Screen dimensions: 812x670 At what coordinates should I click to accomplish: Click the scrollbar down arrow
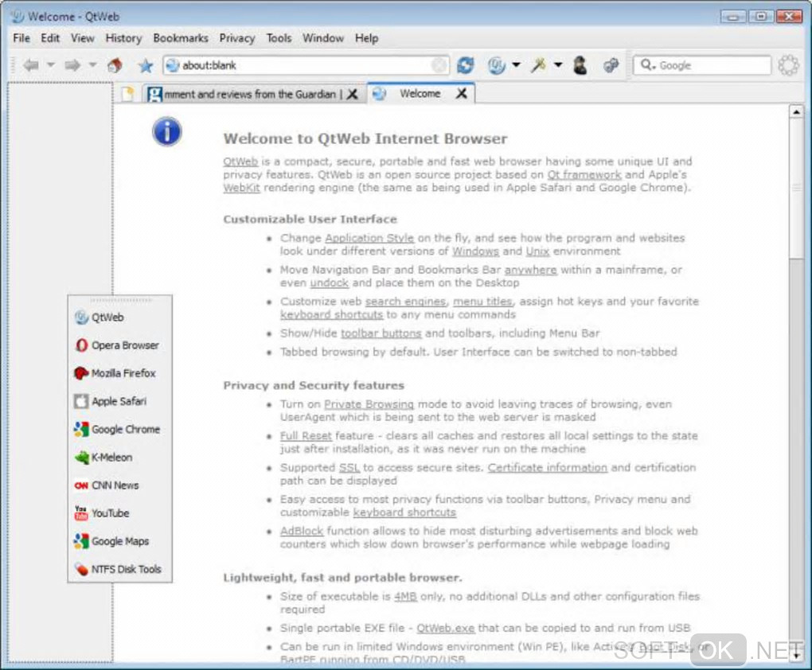point(796,656)
